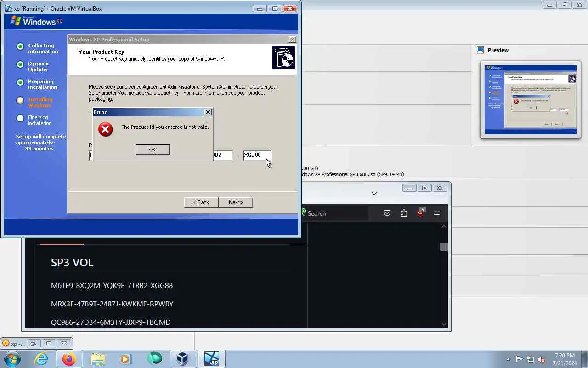
Task: Restore the minimized xp window
Action: [x=33, y=344]
